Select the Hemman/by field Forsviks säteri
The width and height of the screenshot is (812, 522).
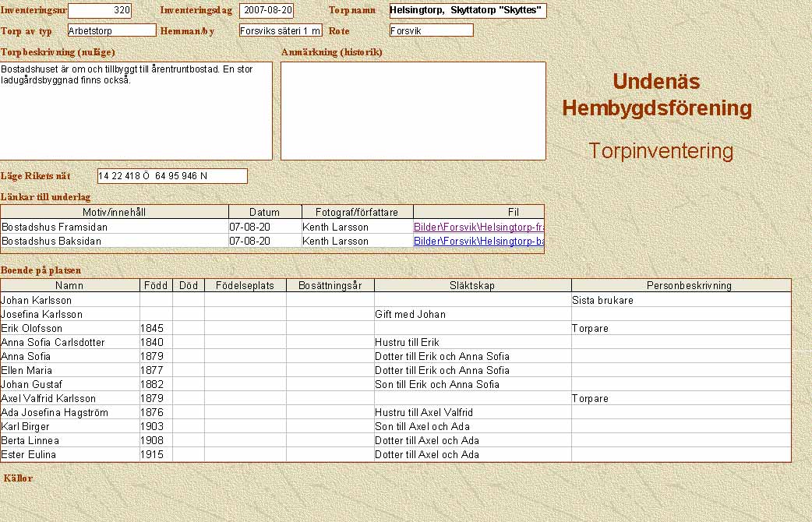(x=280, y=30)
